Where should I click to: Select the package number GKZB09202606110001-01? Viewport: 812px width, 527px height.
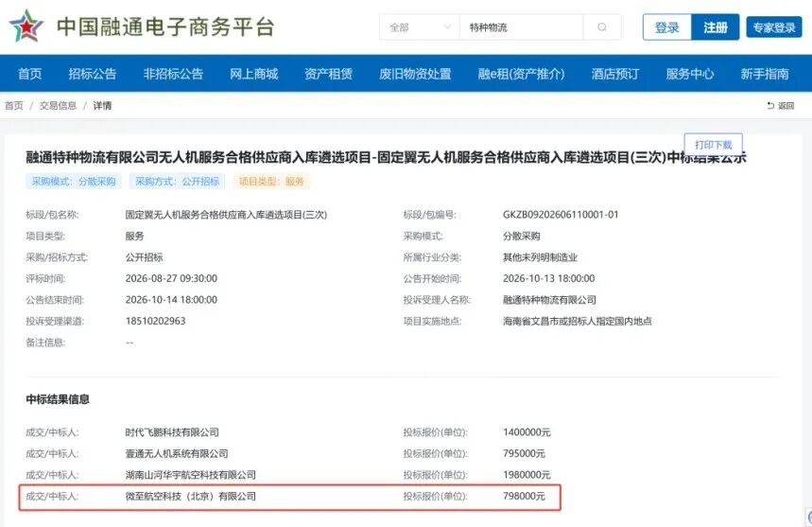pyautogui.click(x=561, y=215)
